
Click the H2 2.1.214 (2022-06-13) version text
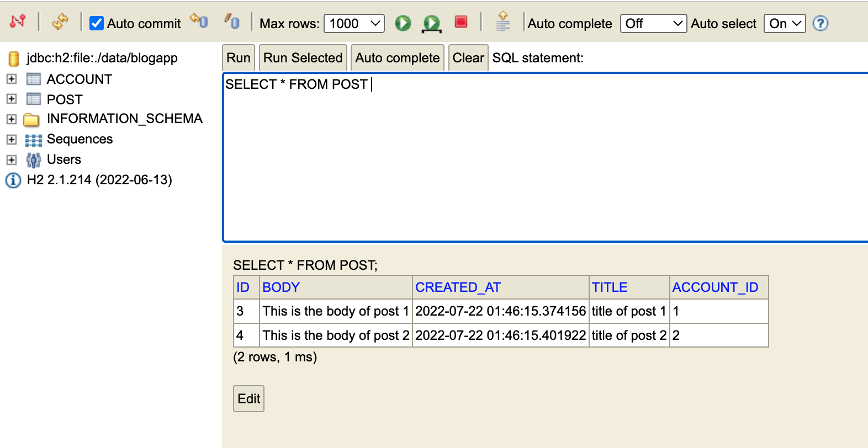tap(99, 180)
